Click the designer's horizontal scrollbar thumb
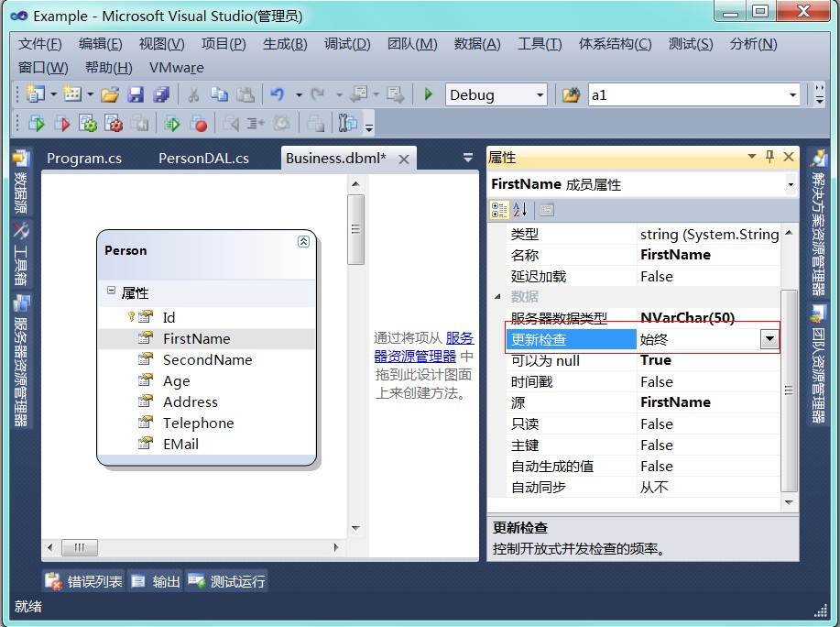The width and height of the screenshot is (840, 627). coord(81,547)
